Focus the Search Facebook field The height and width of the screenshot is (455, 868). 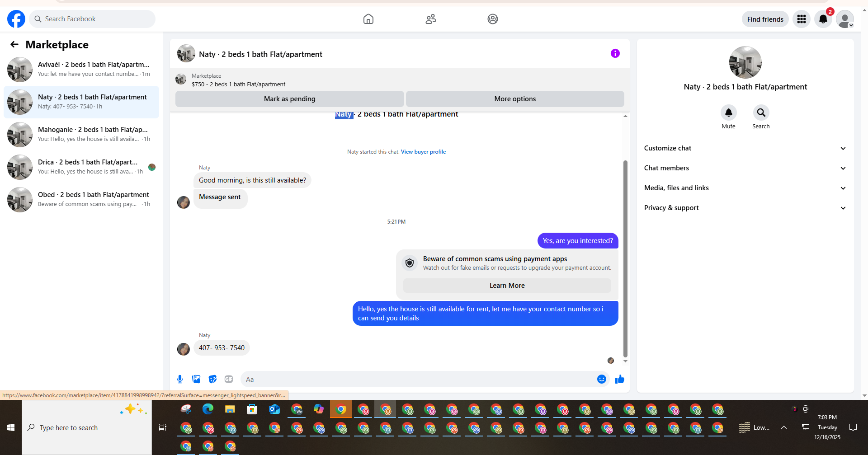[x=92, y=19]
